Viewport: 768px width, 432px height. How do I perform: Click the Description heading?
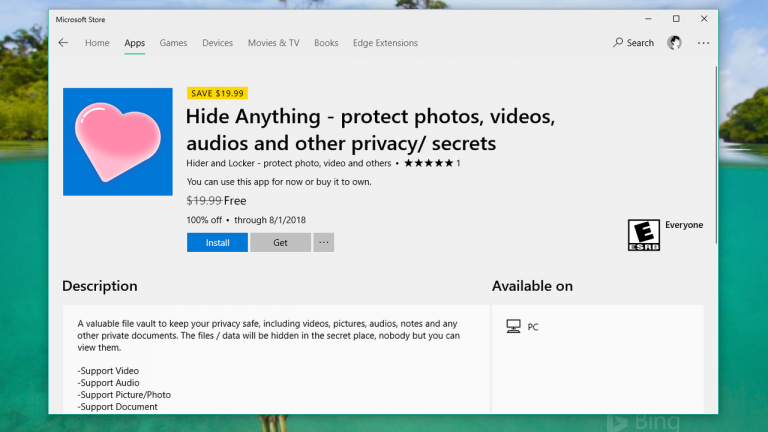100,286
